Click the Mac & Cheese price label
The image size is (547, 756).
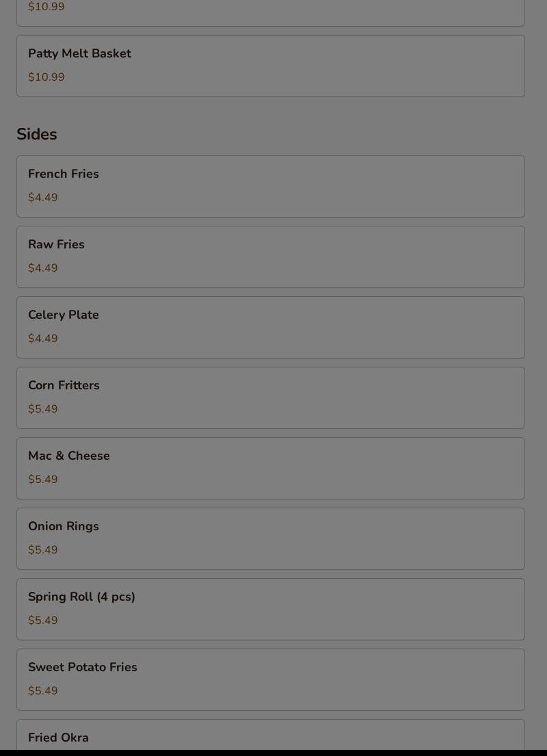pyautogui.click(x=43, y=480)
